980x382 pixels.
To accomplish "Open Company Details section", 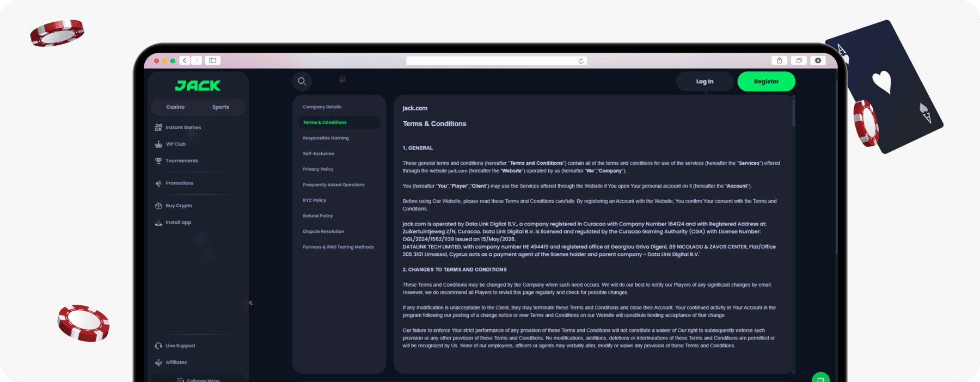I will pos(322,107).
